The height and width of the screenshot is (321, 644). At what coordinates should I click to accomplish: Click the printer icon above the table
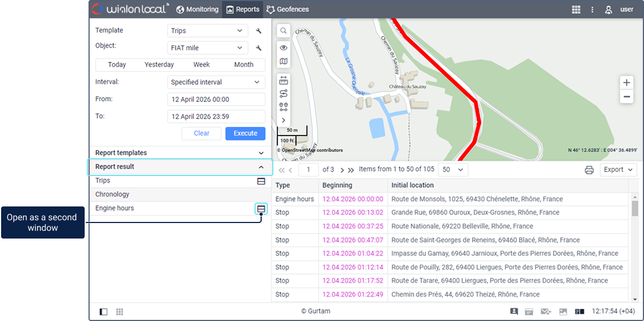589,170
